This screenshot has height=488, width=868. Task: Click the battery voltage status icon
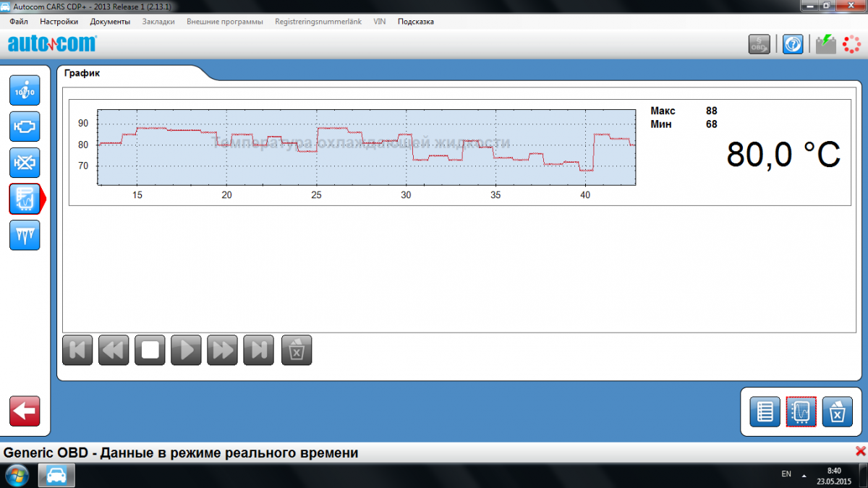tap(825, 44)
